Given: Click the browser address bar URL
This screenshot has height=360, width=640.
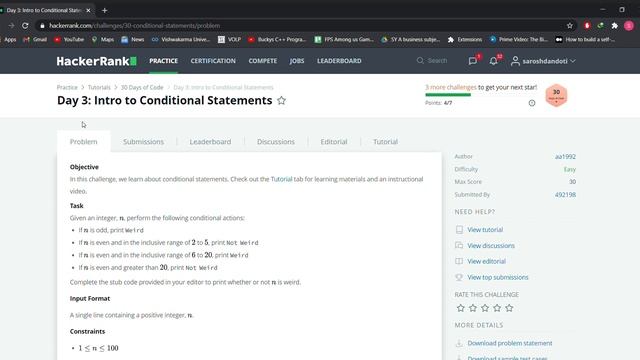Looking at the screenshot, I should click(135, 26).
